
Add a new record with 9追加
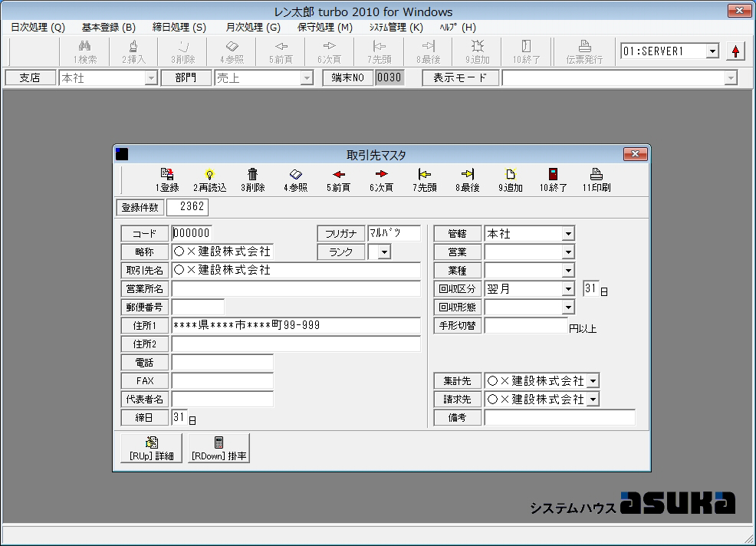pyautogui.click(x=510, y=179)
